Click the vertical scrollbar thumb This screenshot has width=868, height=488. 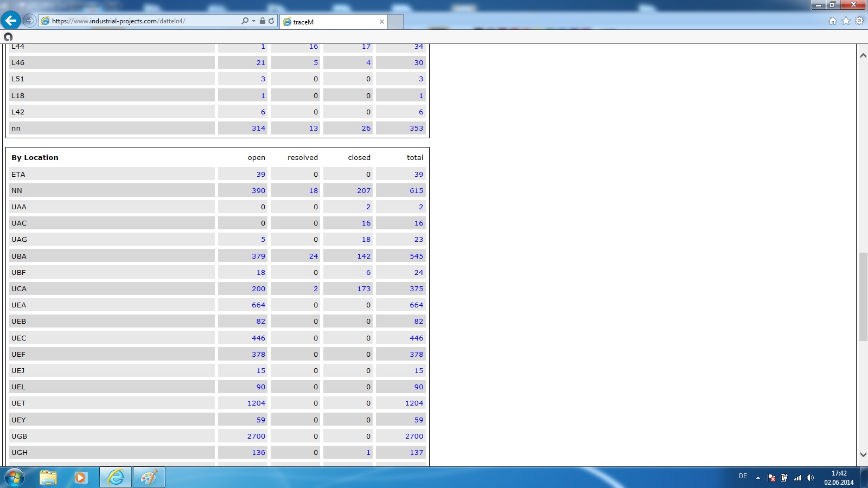[x=863, y=297]
